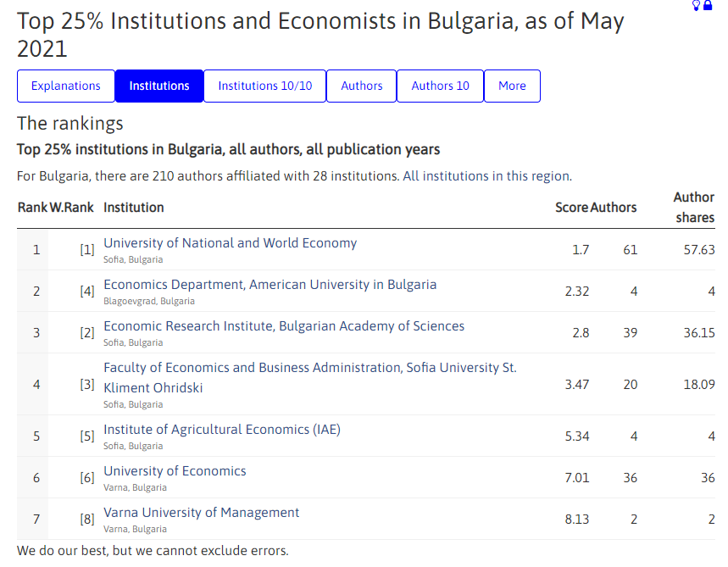Open the All institutions in this region link

(x=487, y=176)
